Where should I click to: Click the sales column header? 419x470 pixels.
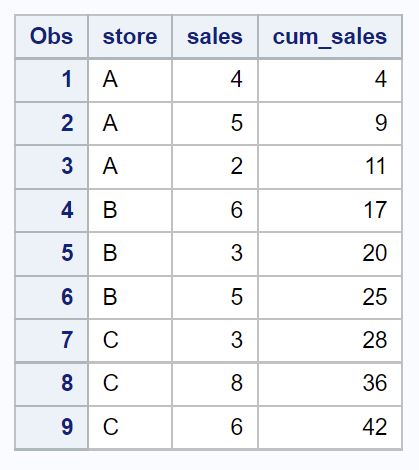tap(215, 36)
